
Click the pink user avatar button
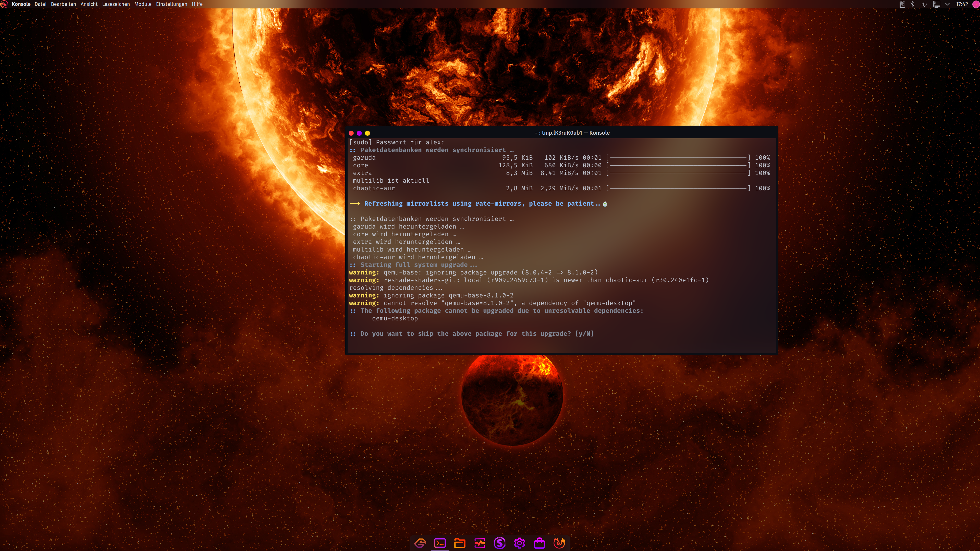pos(976,4)
